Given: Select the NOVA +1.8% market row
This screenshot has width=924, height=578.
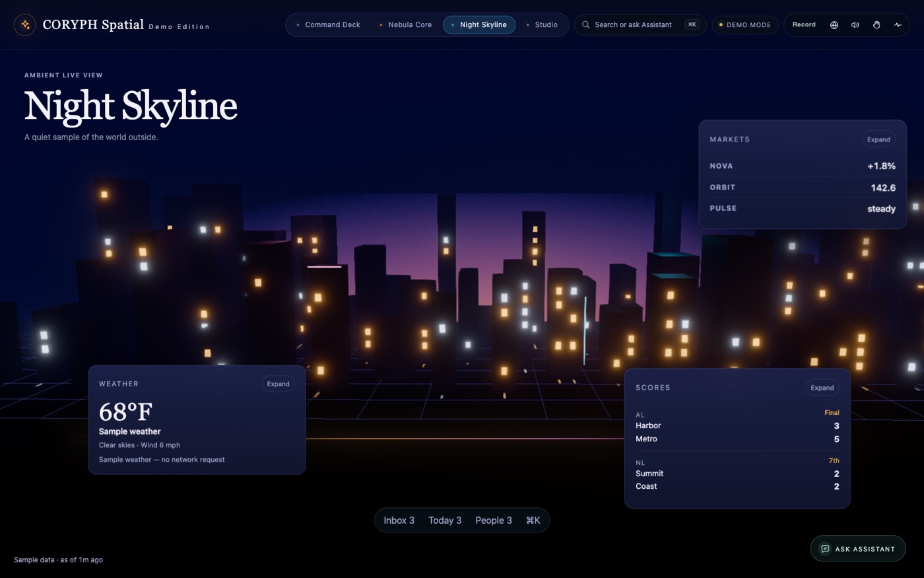Looking at the screenshot, I should tap(803, 166).
